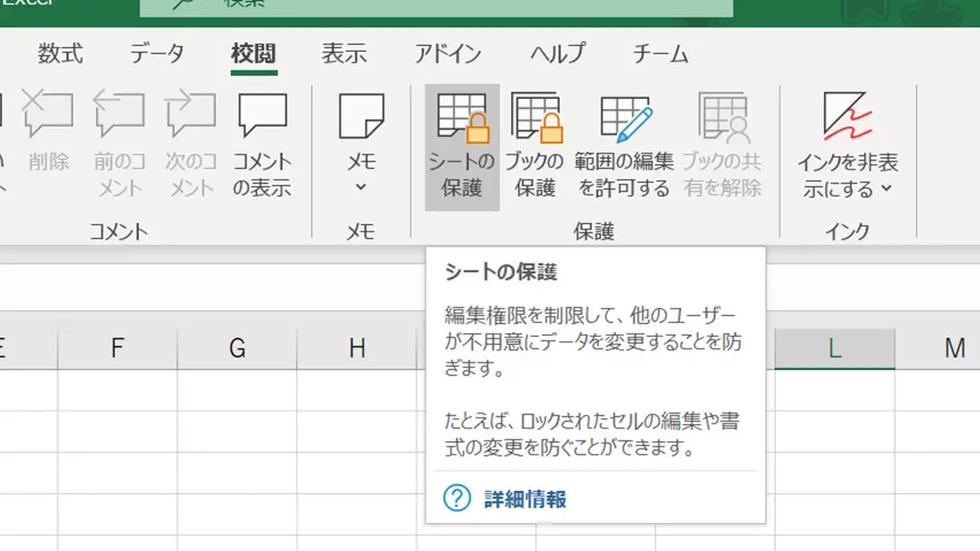Click the メモ (Notes) icon
The image size is (980, 551).
pos(360,119)
